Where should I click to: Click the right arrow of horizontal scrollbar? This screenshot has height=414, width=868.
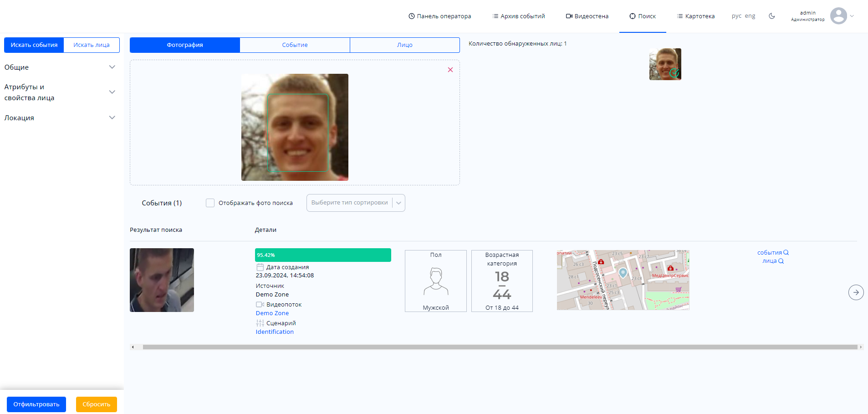pyautogui.click(x=860, y=347)
